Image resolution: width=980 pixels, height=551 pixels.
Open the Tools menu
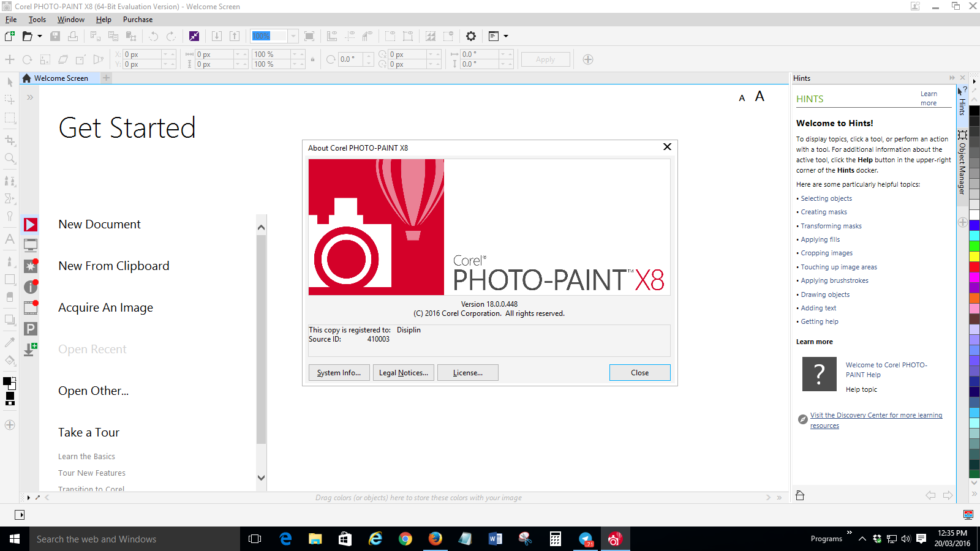[x=37, y=19]
